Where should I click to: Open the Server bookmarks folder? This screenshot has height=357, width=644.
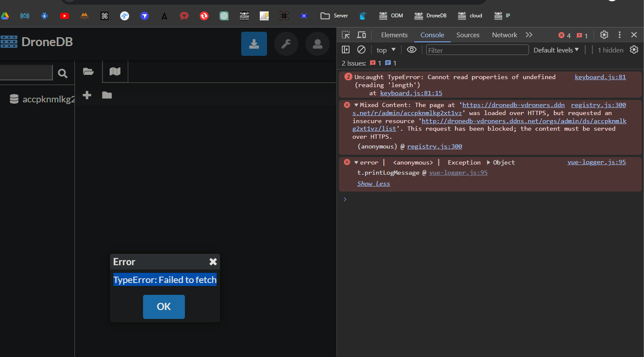click(334, 16)
